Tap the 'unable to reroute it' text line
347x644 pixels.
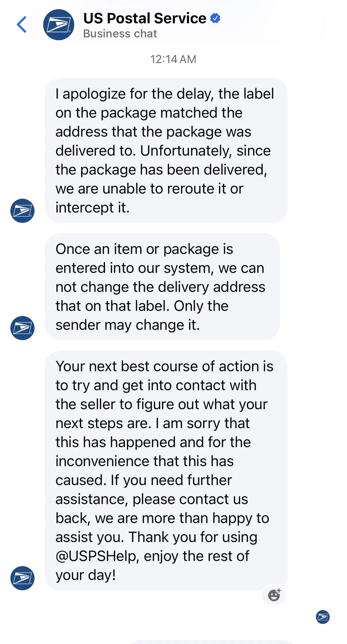(149, 189)
